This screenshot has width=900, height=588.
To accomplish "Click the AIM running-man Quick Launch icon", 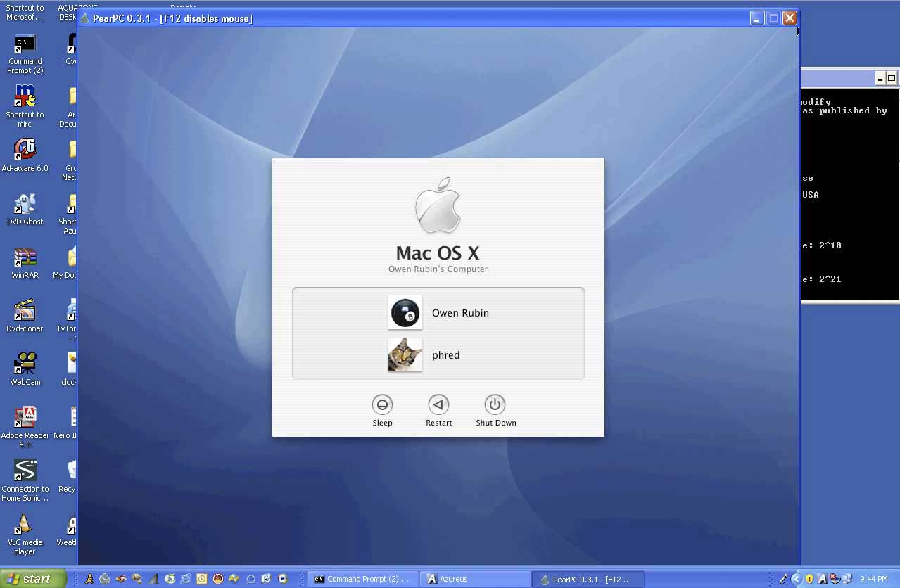I will coord(89,579).
